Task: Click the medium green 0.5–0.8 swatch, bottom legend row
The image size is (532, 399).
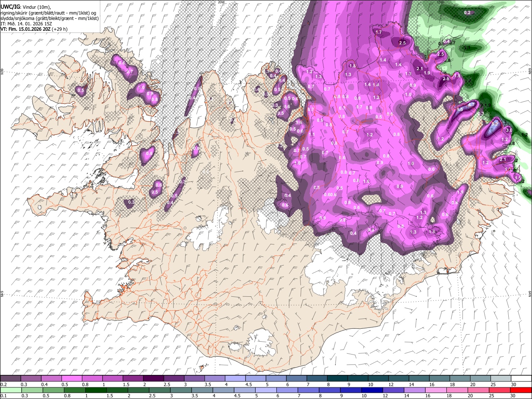Action: tap(54, 390)
